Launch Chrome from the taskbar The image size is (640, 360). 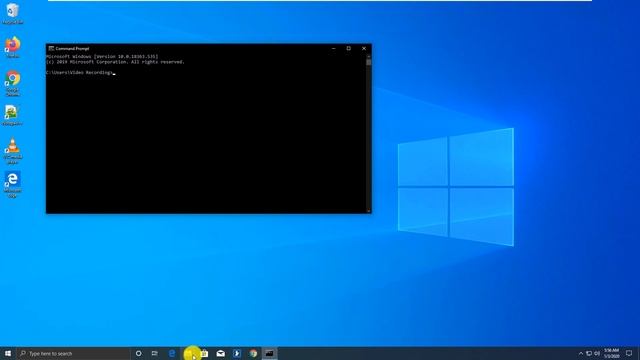coord(253,353)
